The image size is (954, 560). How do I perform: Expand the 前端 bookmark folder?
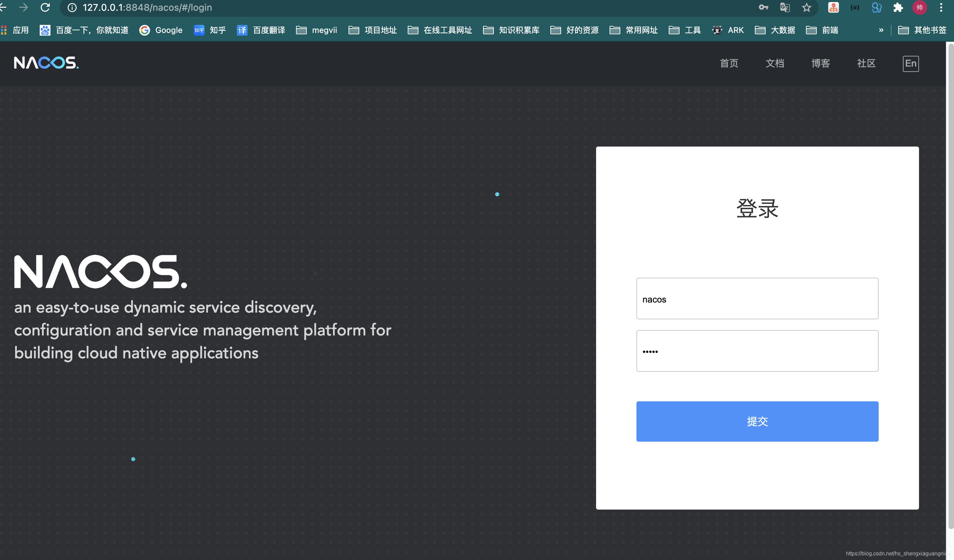pos(822,30)
